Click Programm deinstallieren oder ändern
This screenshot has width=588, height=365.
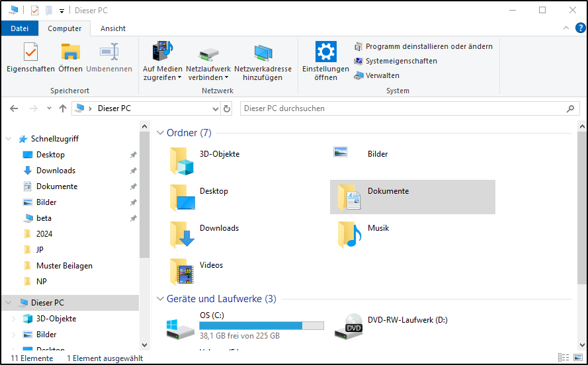point(423,46)
